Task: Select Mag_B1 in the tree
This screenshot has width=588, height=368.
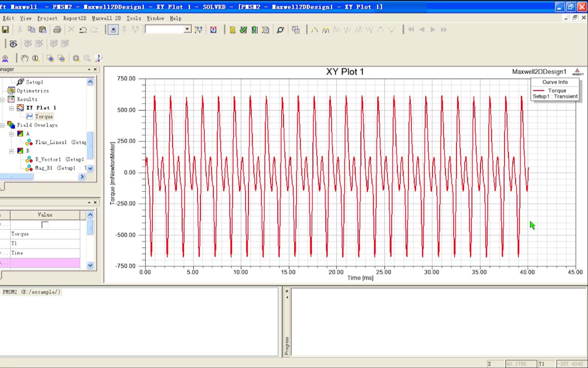Action: click(60, 168)
